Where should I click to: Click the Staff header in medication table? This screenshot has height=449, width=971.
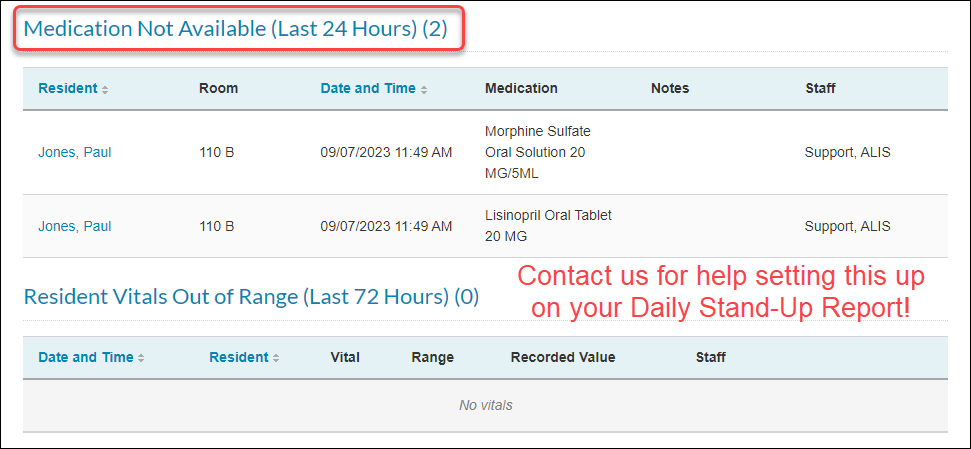(821, 89)
